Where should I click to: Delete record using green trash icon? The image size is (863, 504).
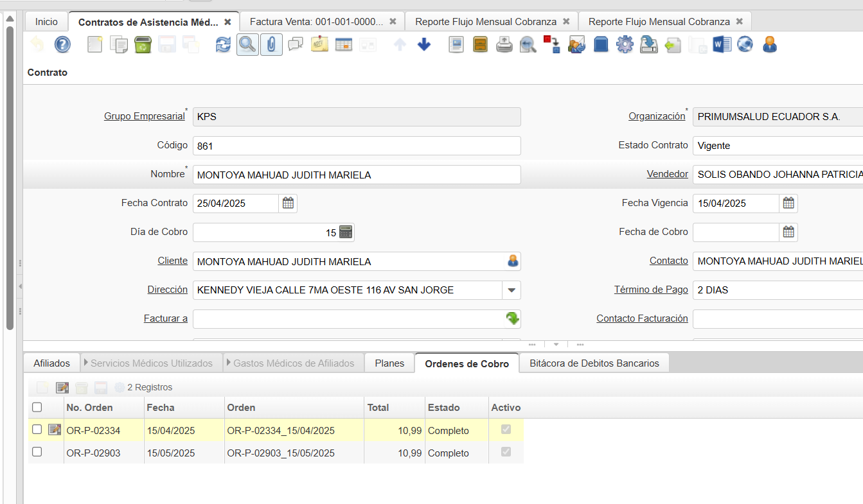[142, 44]
